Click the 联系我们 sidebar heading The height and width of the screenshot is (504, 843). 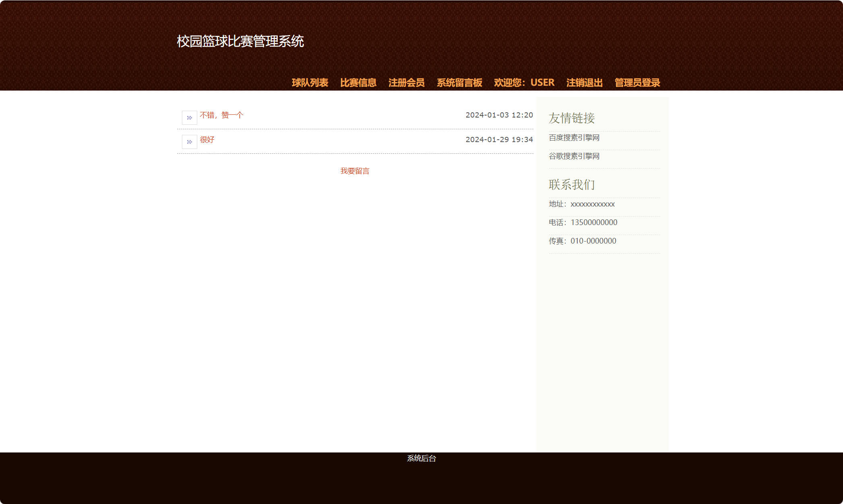[x=572, y=184]
